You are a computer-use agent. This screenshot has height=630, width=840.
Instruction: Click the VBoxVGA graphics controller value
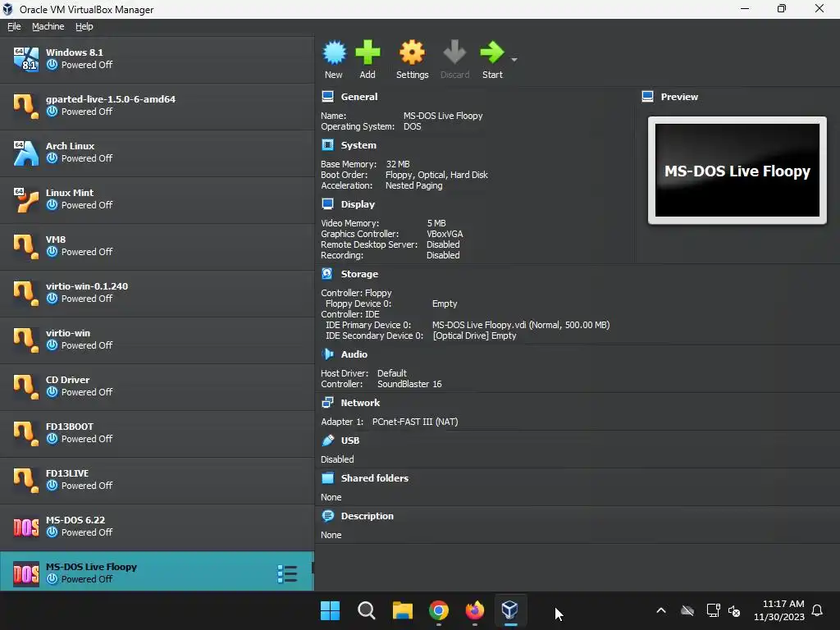[x=445, y=234]
